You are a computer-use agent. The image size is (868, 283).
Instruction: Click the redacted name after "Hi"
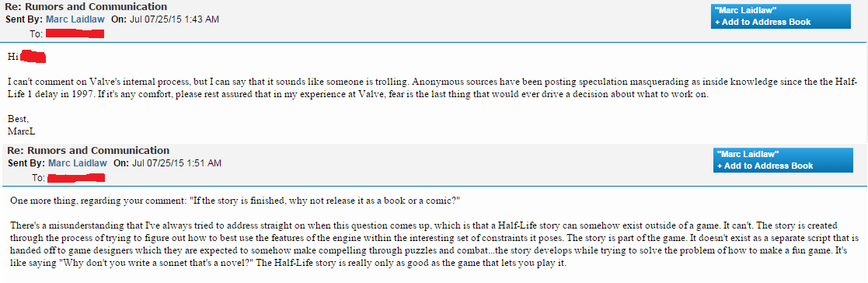click(36, 56)
